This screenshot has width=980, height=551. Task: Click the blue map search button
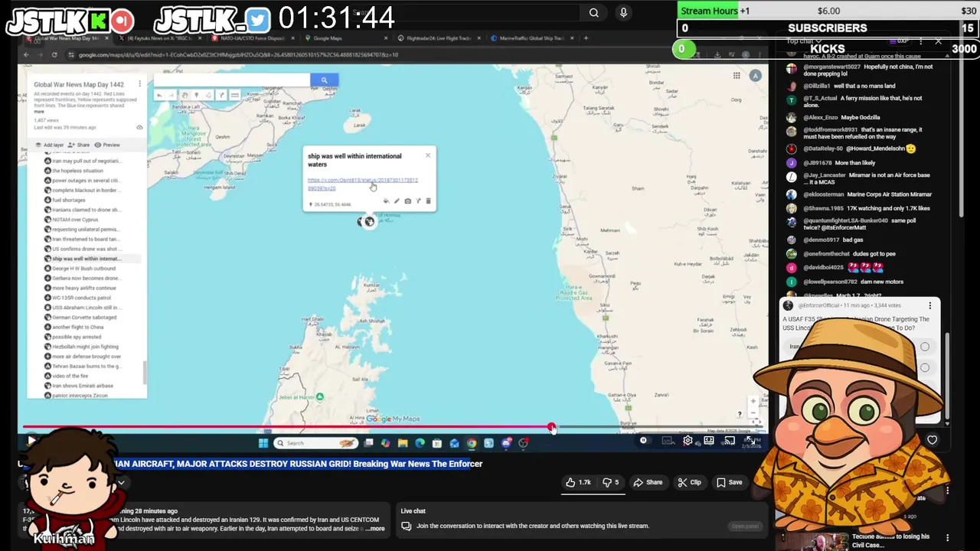pos(324,80)
